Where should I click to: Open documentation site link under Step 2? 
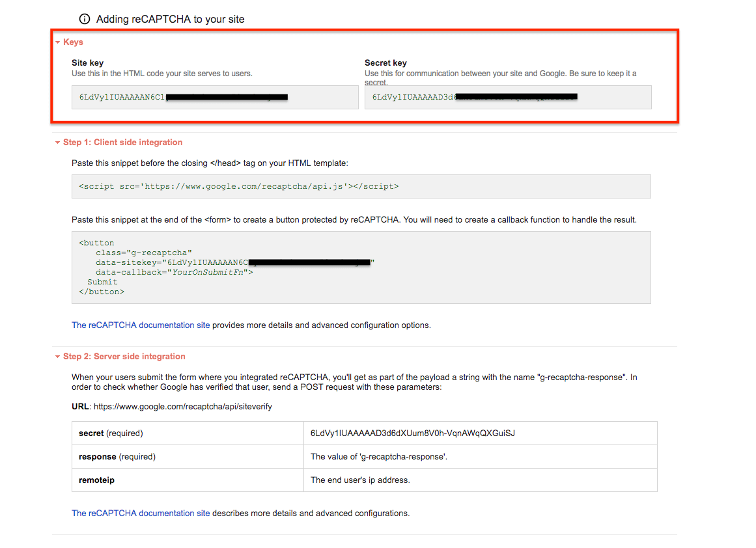[x=141, y=513]
